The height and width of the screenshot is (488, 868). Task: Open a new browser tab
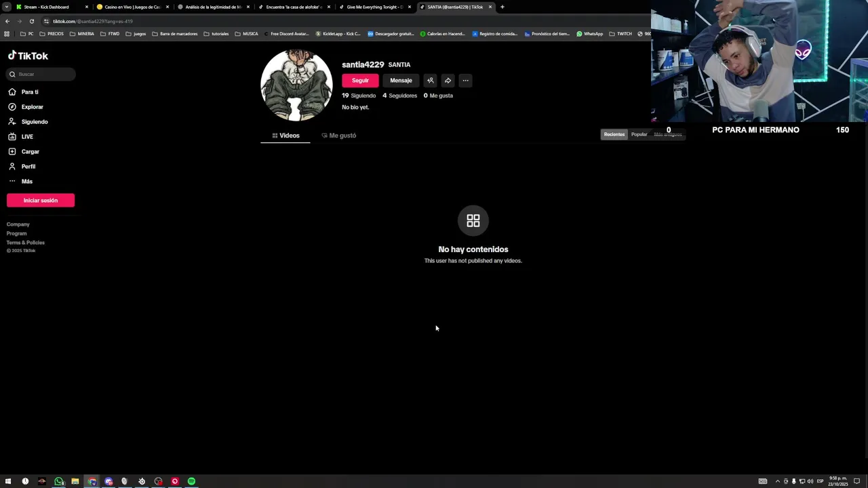coord(502,7)
